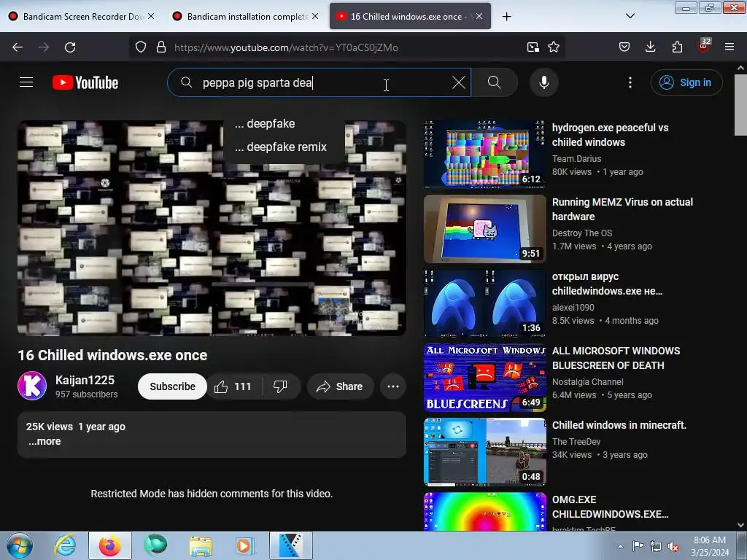Viewport: 747px width, 560px height.
Task: Bookmark this page with the star
Action: (554, 47)
